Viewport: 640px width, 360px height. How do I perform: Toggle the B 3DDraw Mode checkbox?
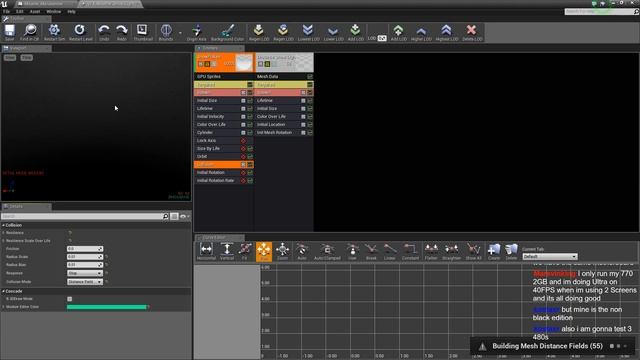click(69, 299)
